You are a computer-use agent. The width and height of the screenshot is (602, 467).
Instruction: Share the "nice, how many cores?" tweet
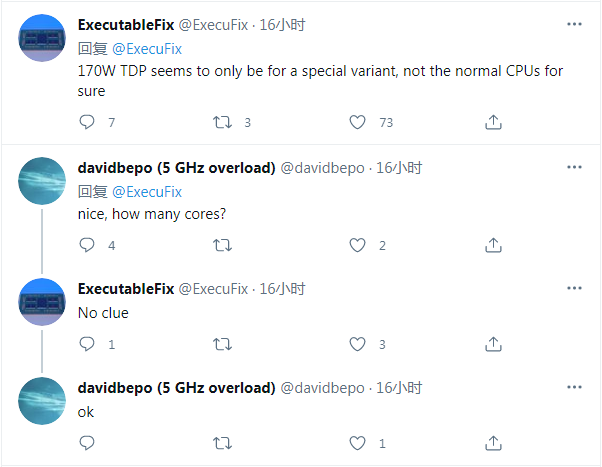pyautogui.click(x=493, y=245)
